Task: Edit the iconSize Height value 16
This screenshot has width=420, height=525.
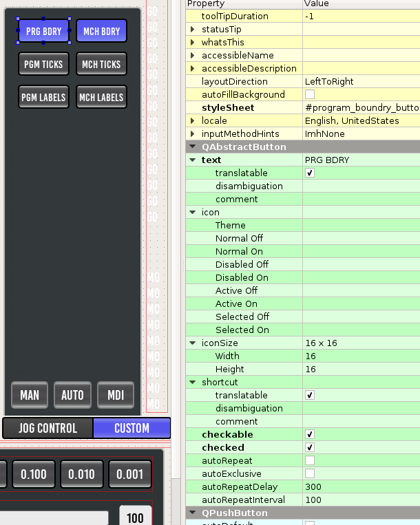Action: [361, 369]
